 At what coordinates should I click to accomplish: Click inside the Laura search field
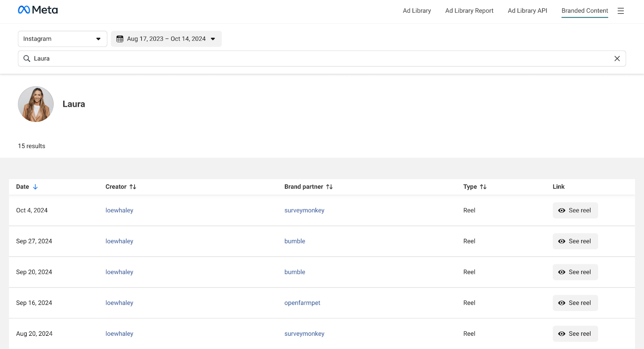(322, 59)
